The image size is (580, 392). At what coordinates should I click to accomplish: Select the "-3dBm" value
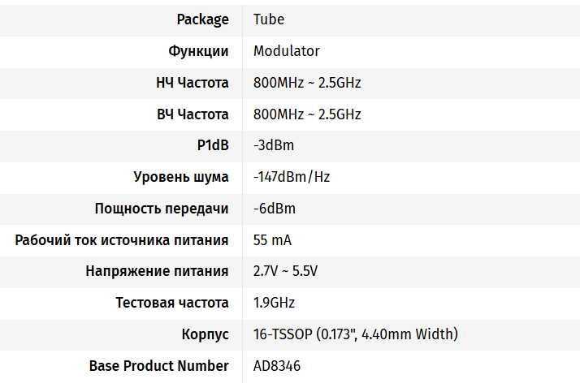tap(274, 145)
